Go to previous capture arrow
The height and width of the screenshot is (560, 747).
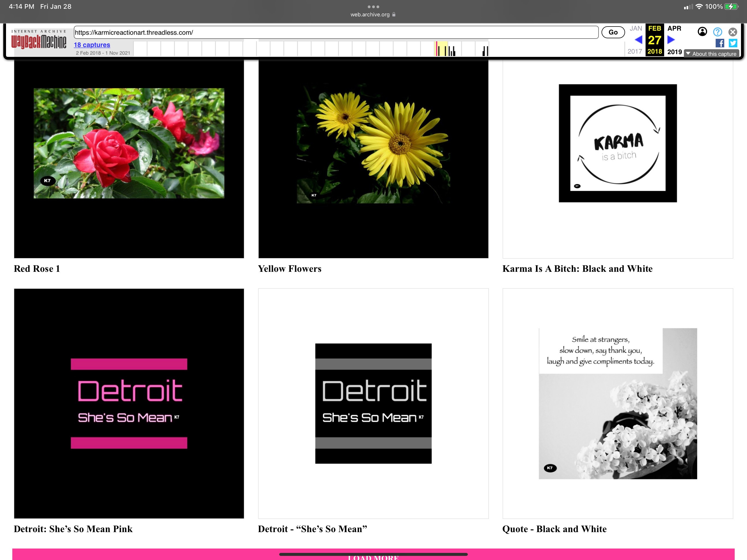tap(638, 40)
